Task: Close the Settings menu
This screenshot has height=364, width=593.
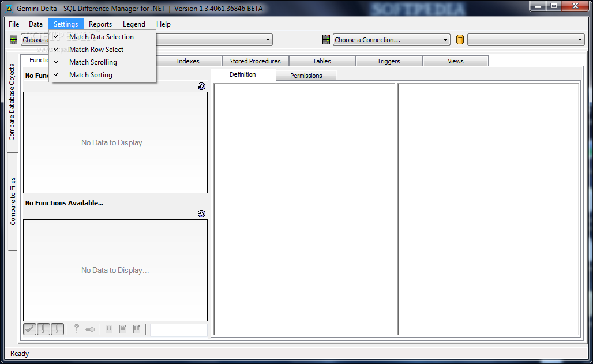Action: (66, 24)
